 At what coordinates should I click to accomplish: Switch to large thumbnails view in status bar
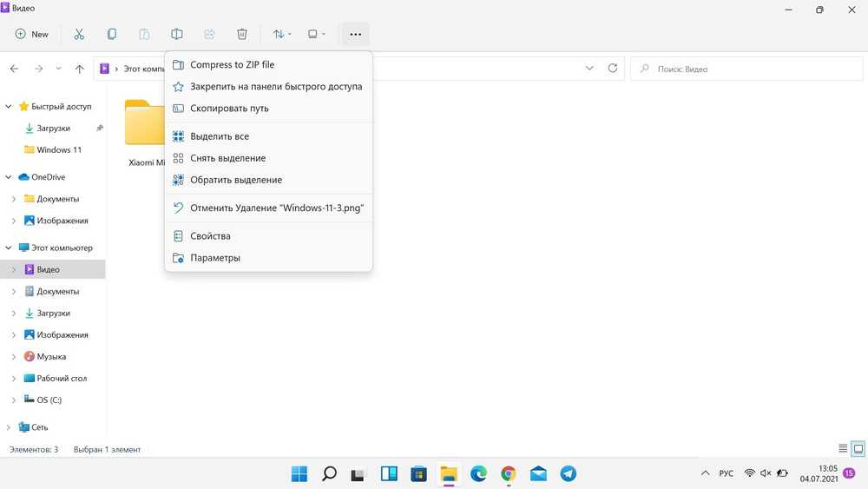point(858,449)
